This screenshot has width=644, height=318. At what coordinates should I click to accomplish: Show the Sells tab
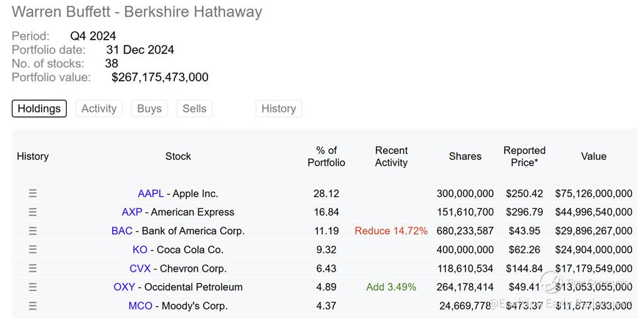pyautogui.click(x=194, y=108)
